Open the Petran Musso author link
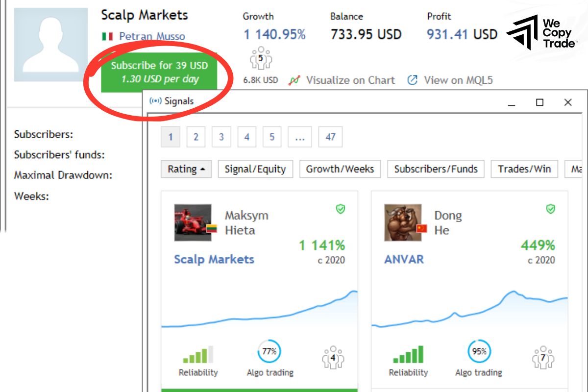 152,36
